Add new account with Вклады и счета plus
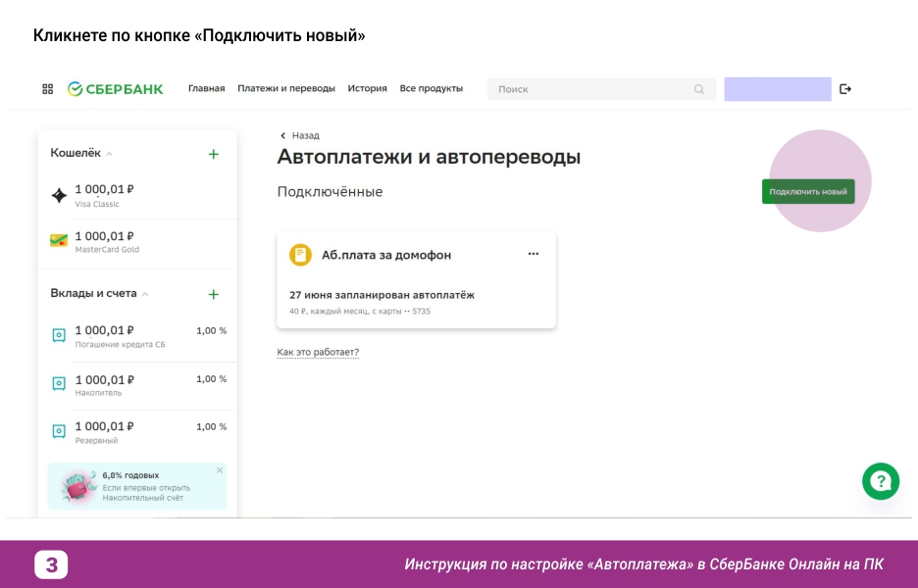Screen dimensions: 918x588 pos(214,294)
